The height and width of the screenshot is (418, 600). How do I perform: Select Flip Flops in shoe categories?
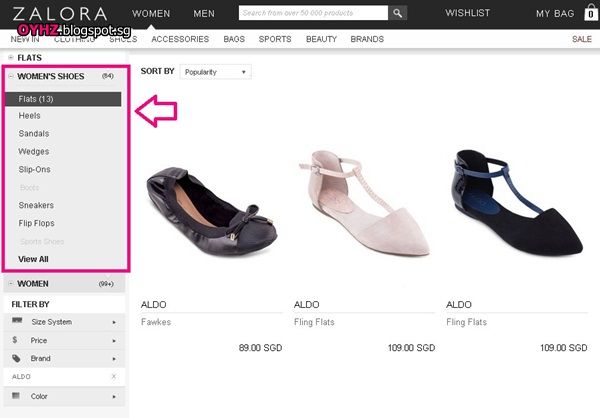pyautogui.click(x=36, y=223)
